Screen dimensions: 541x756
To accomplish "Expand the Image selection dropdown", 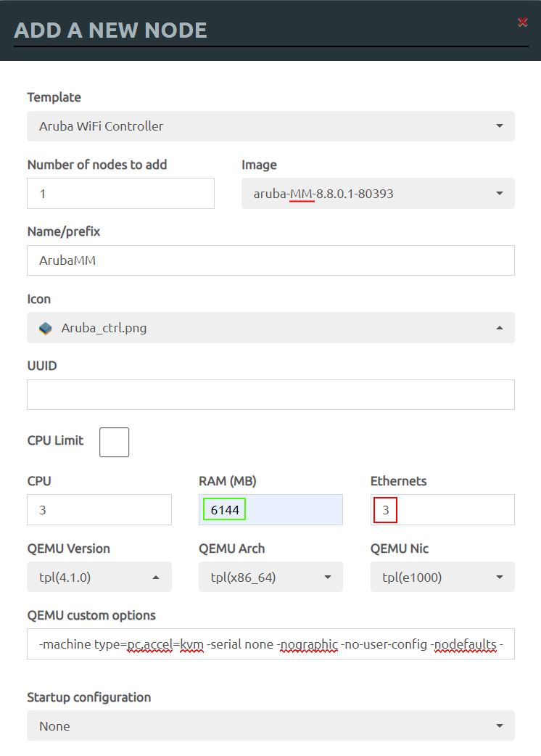I will (377, 194).
